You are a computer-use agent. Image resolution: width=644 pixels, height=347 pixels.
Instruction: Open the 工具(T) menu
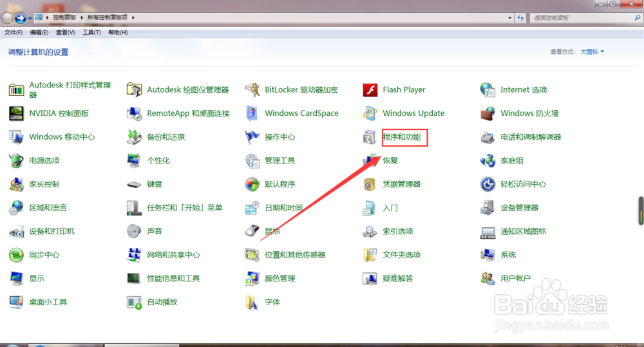click(91, 32)
